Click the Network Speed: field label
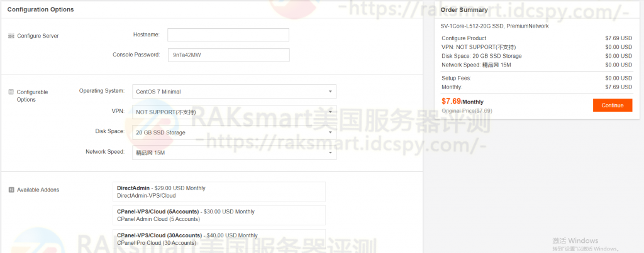The height and width of the screenshot is (253, 644). (x=105, y=152)
